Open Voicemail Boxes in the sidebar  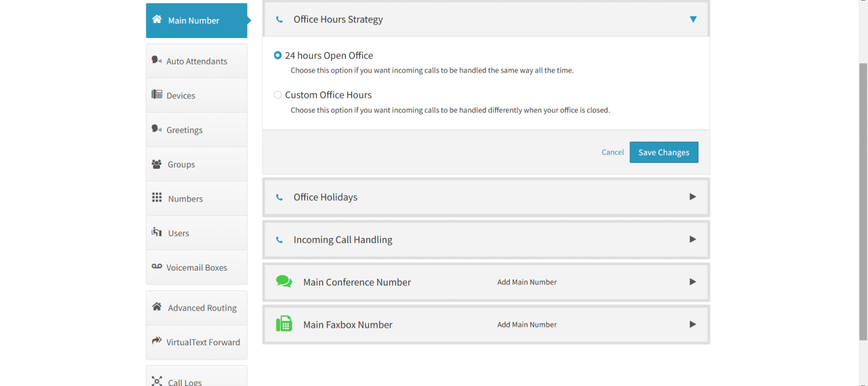(x=197, y=267)
